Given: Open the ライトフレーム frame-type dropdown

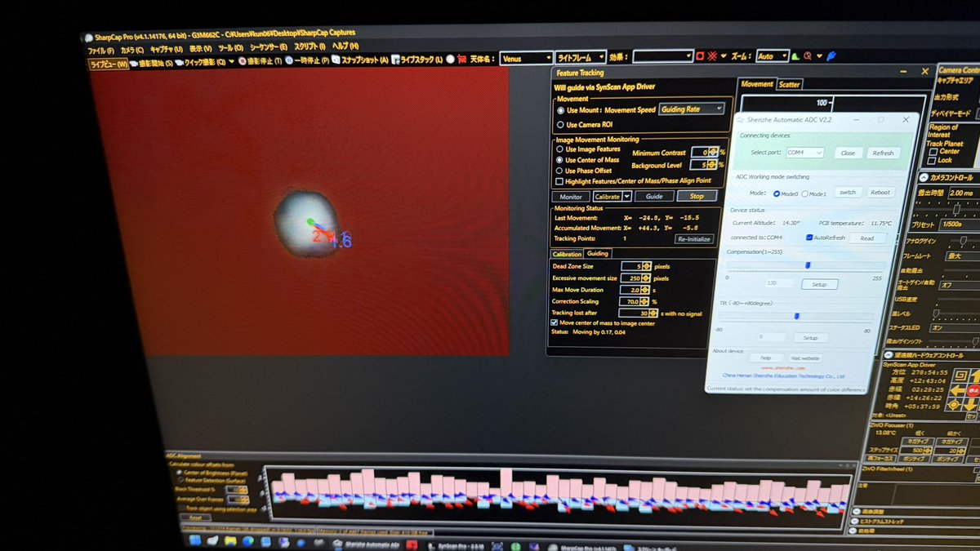Looking at the screenshot, I should (581, 57).
